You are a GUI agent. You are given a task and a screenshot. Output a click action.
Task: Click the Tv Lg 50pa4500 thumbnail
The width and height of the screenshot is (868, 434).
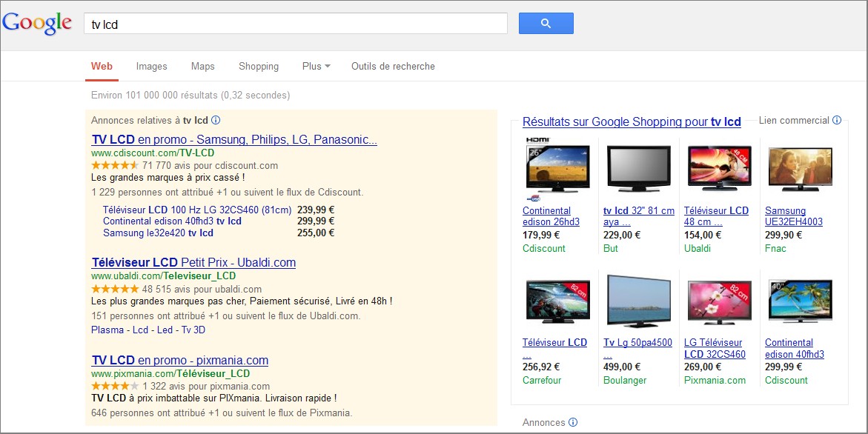pos(638,301)
